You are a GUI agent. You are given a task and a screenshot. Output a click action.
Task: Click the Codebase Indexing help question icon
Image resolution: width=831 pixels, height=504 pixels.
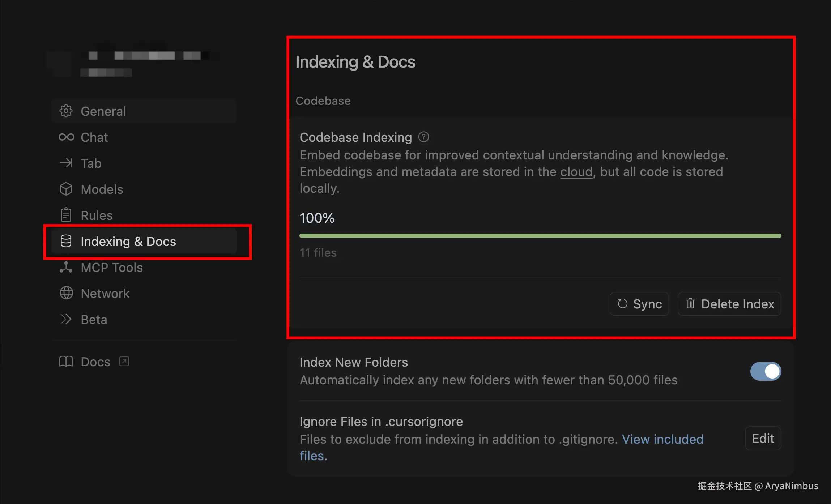(423, 137)
